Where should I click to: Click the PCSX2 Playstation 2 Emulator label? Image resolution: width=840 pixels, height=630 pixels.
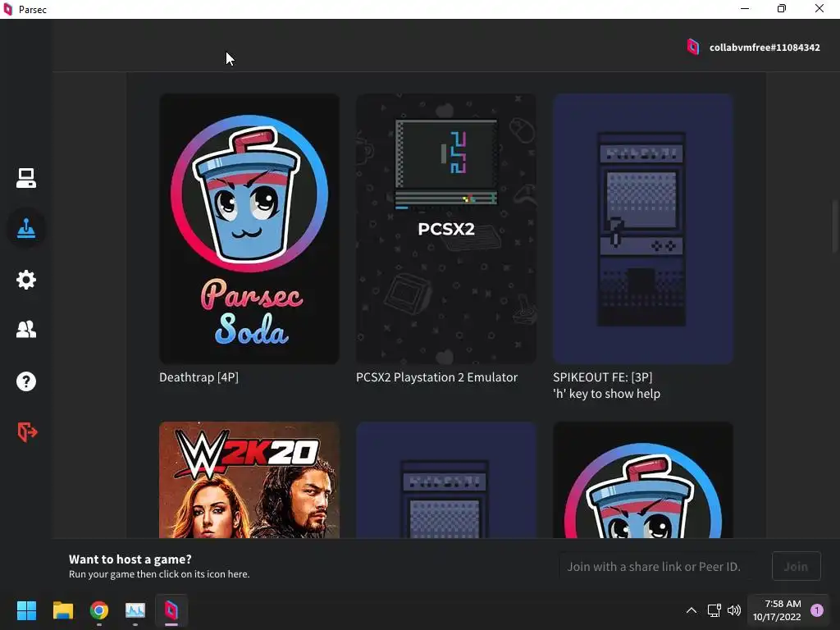point(436,377)
